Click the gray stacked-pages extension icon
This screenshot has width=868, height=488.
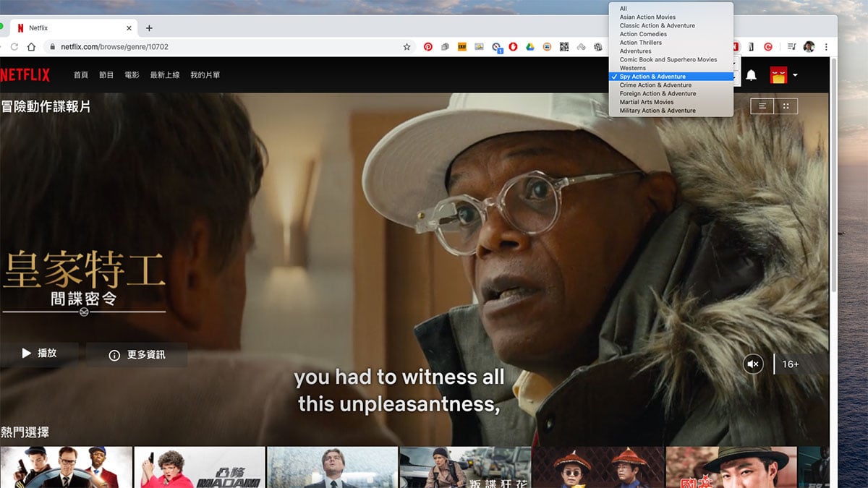(445, 47)
